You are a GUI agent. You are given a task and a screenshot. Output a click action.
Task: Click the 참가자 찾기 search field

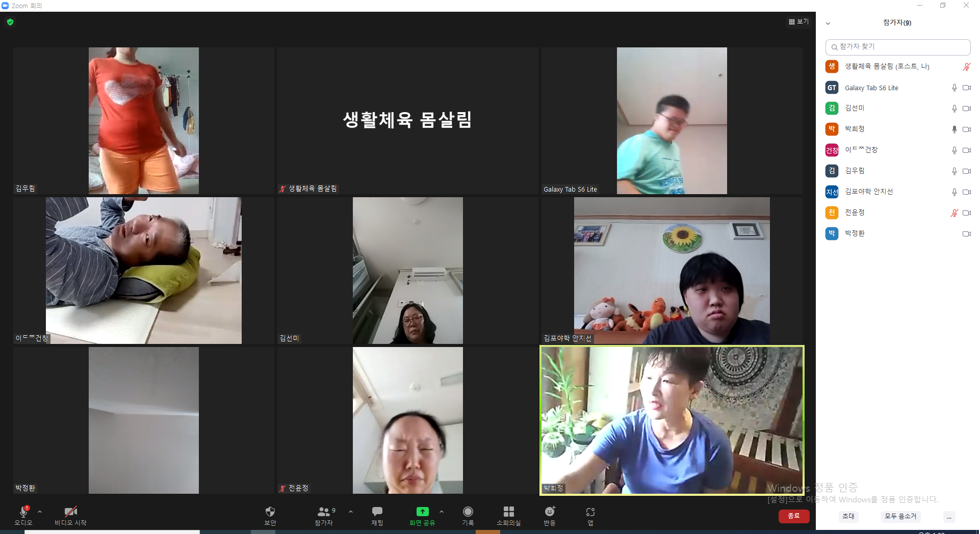pyautogui.click(x=897, y=47)
